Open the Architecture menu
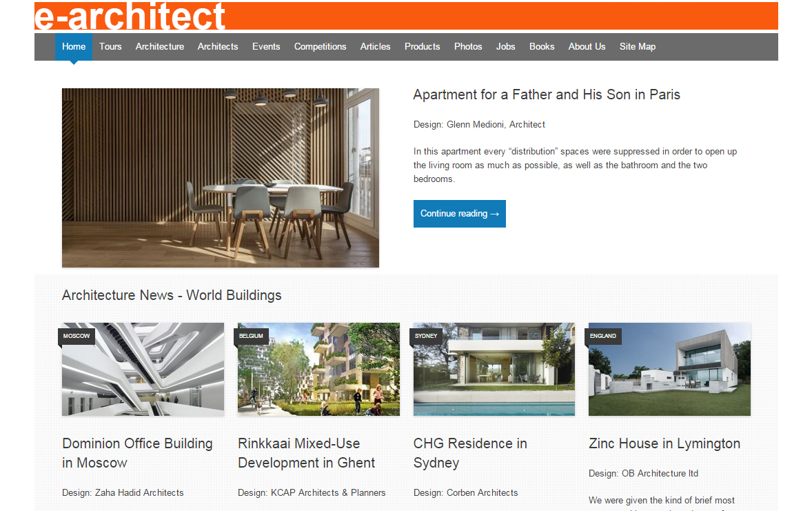Image resolution: width=812 pixels, height=511 pixels. point(159,47)
